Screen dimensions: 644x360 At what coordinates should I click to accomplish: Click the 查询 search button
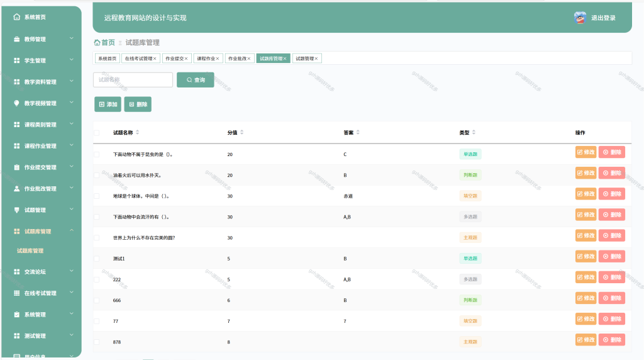click(x=196, y=80)
